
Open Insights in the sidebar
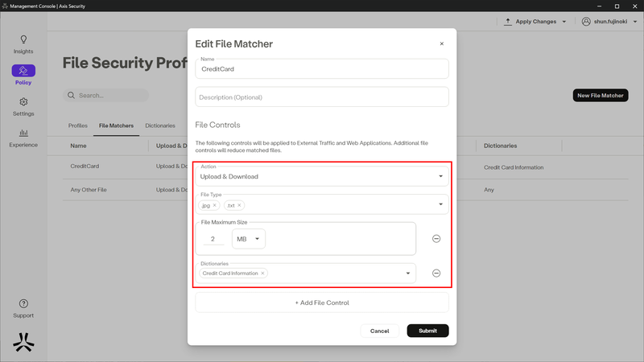(23, 43)
